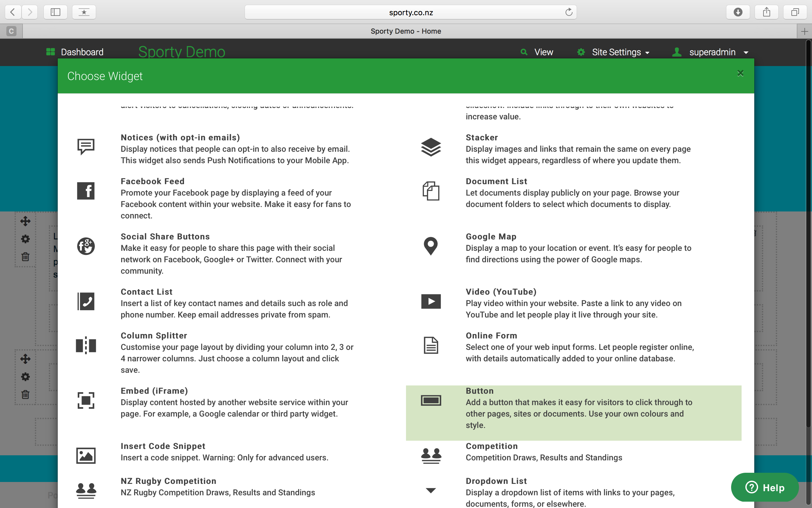812x508 pixels.
Task: Close the Choose Widget dialog
Action: click(x=741, y=73)
